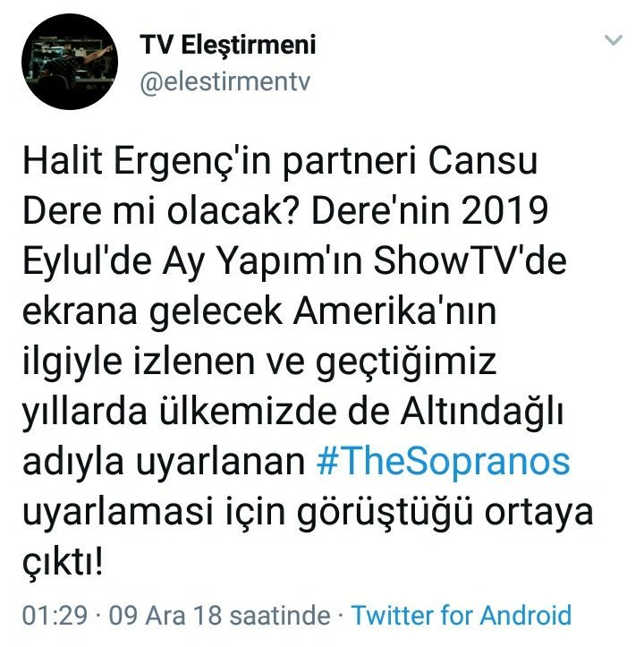Click the word ShowTV'de in tweet
Image resolution: width=644 pixels, height=647 pixels.
[x=470, y=261]
